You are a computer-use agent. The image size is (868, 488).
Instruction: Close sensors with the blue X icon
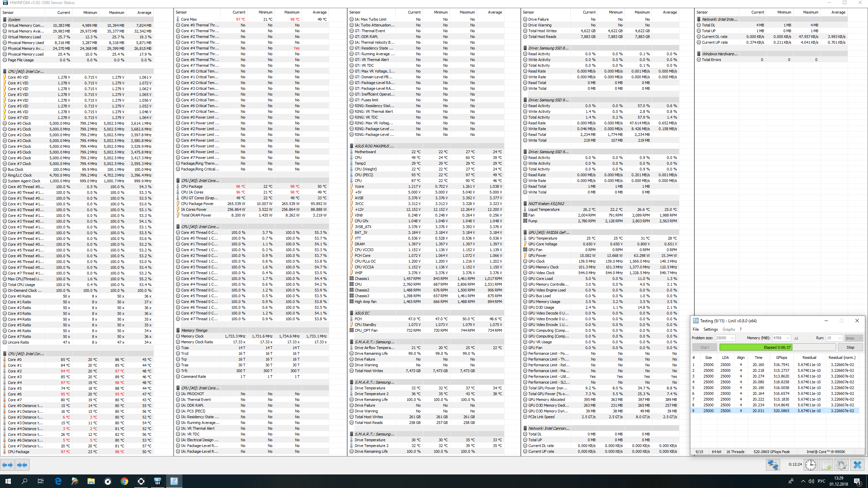[x=857, y=465]
